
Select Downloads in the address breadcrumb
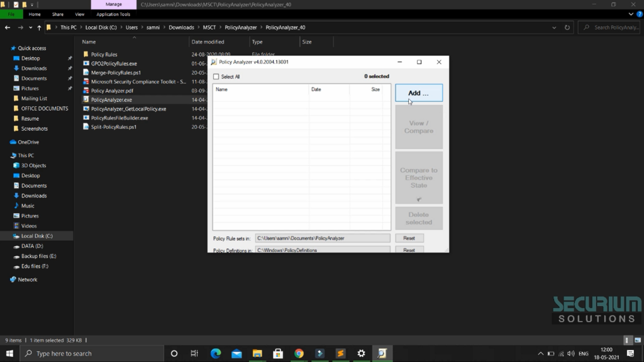[181, 28]
